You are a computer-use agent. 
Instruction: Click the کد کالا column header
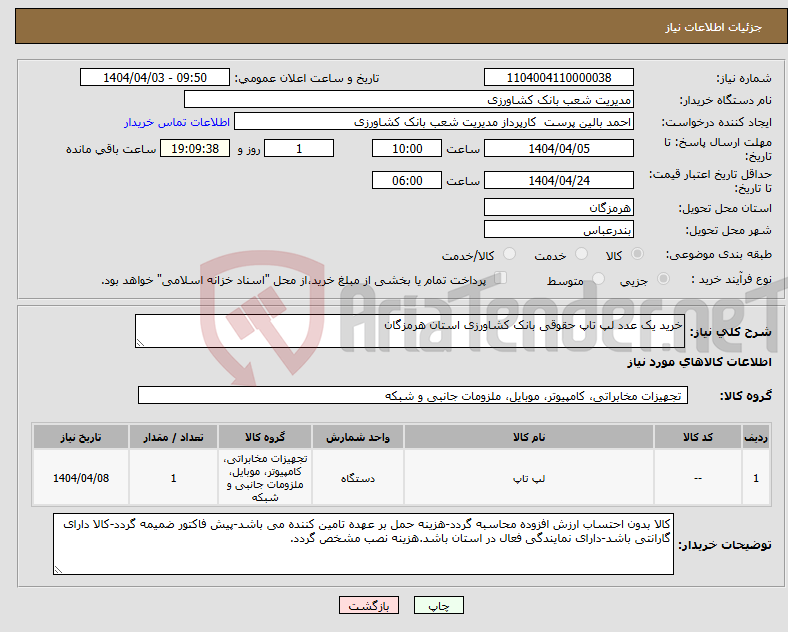698,437
